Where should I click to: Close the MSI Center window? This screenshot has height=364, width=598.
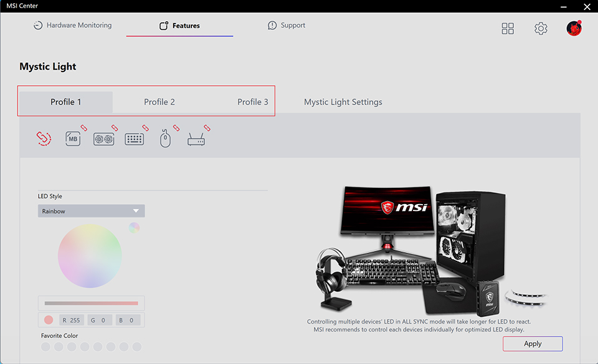pyautogui.click(x=587, y=6)
